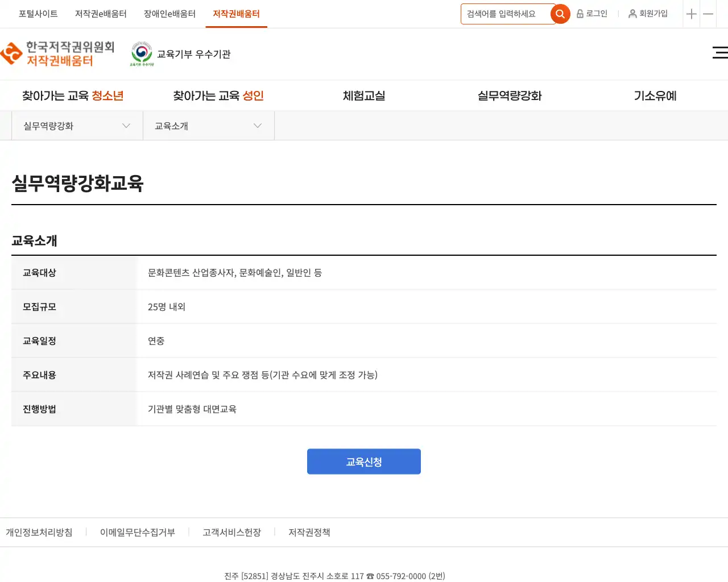
Task: Open the 찾아가는 교육 청소년 menu
Action: pyautogui.click(x=73, y=96)
